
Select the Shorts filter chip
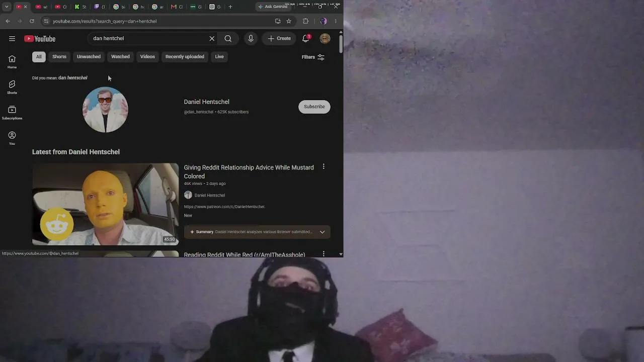(59, 57)
